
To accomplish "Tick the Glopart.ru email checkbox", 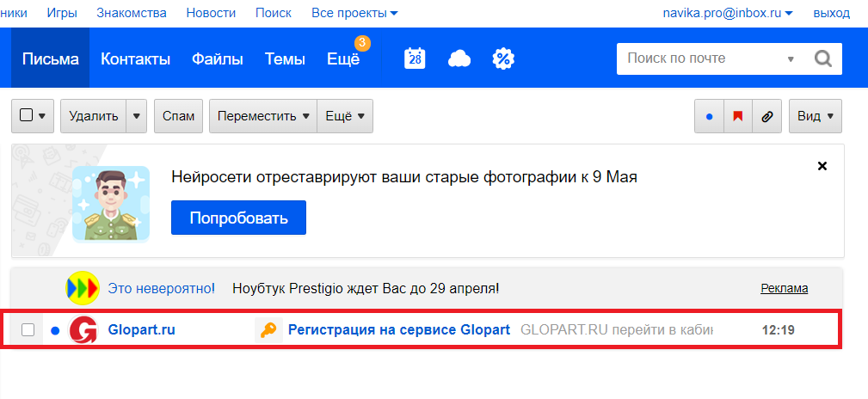I will [x=28, y=330].
